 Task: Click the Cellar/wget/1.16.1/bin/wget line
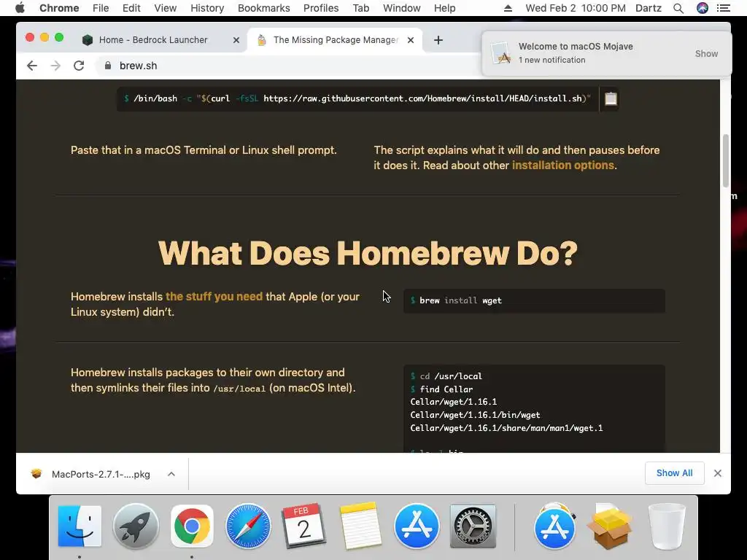(x=475, y=415)
